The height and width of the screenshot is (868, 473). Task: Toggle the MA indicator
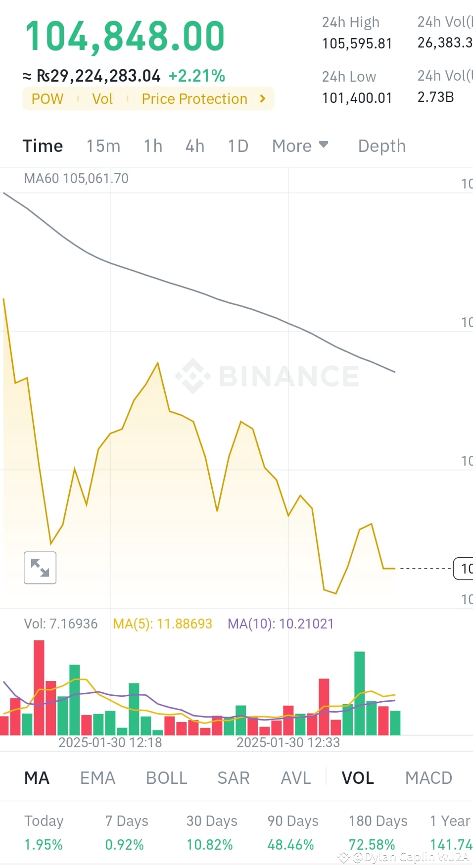[37, 778]
